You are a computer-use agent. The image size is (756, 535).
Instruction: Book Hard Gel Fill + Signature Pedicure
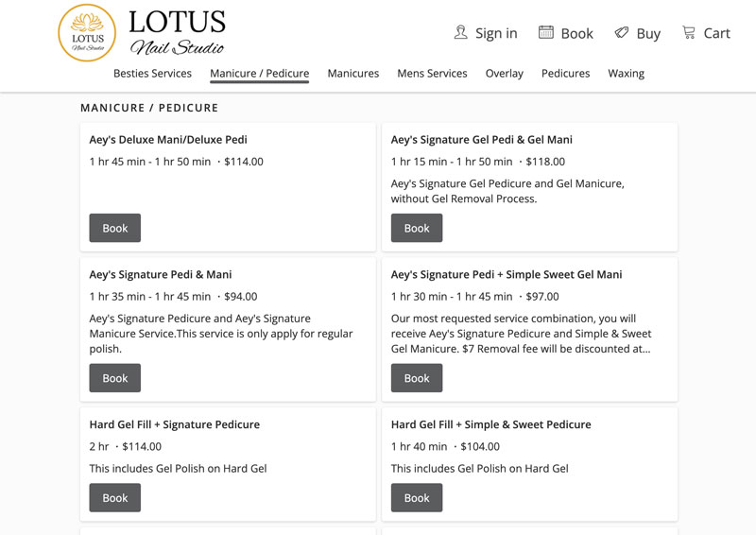[114, 497]
